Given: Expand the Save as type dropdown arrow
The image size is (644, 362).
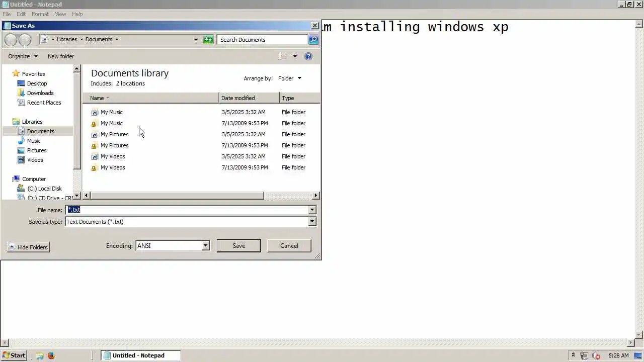Looking at the screenshot, I should click(x=312, y=222).
